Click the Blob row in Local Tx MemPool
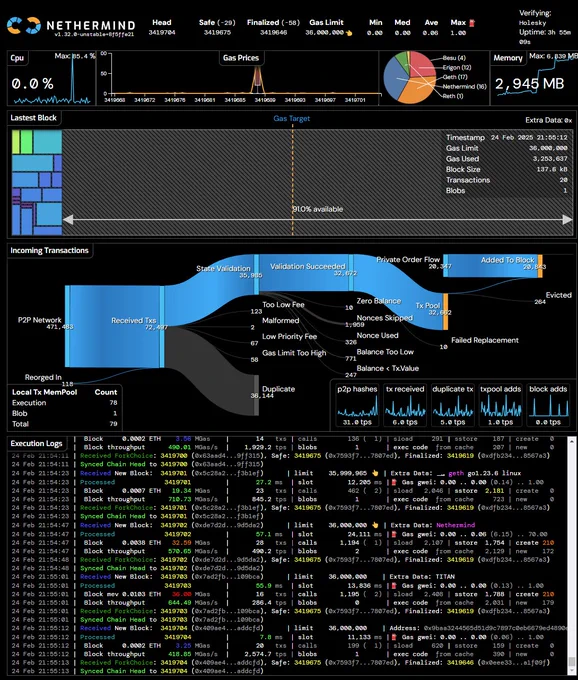 pyautogui.click(x=64, y=413)
